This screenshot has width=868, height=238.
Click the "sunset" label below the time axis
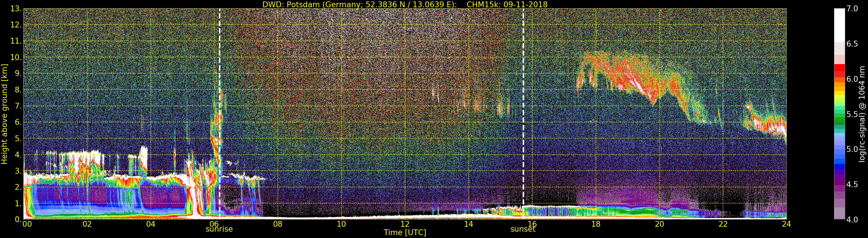point(523,229)
